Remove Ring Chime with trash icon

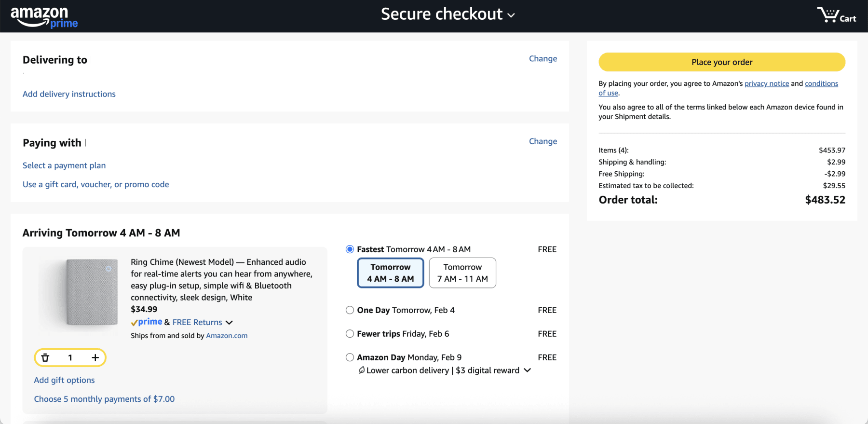coord(45,357)
